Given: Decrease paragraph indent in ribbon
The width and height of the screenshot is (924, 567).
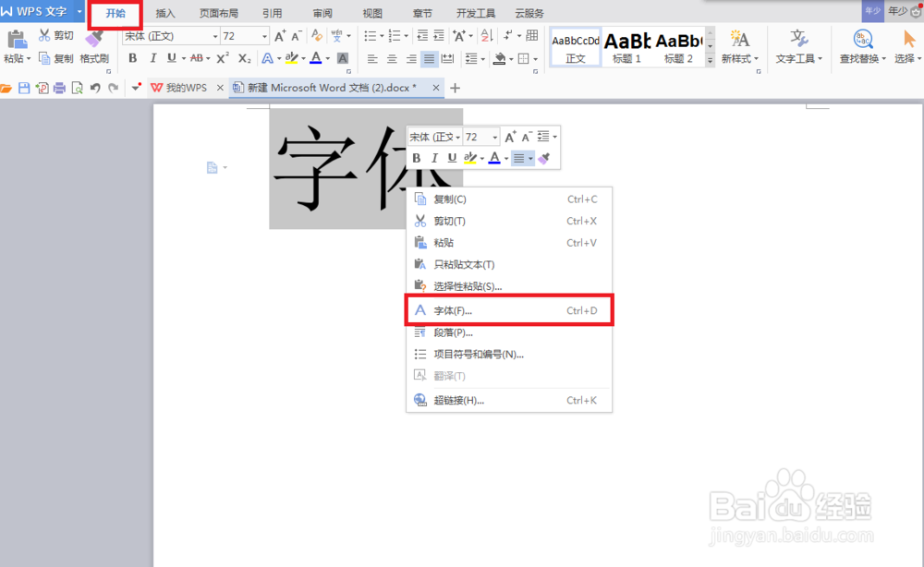Looking at the screenshot, I should pyautogui.click(x=422, y=36).
